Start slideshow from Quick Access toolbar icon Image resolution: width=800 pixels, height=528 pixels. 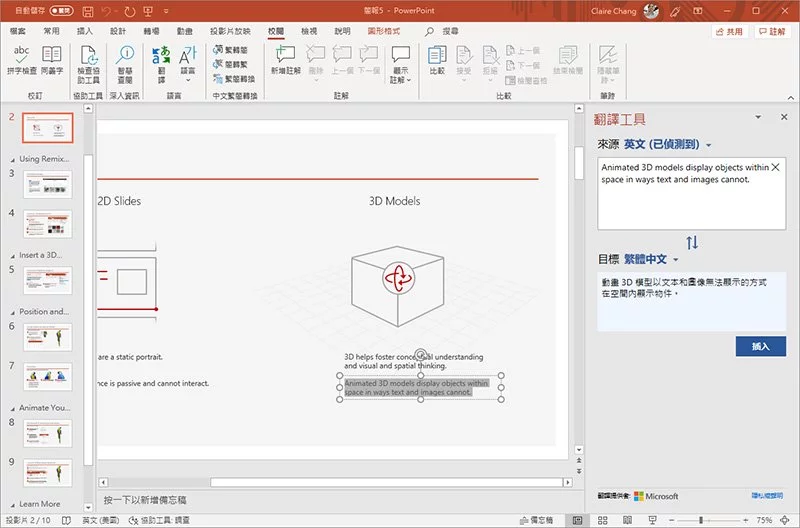tap(148, 11)
